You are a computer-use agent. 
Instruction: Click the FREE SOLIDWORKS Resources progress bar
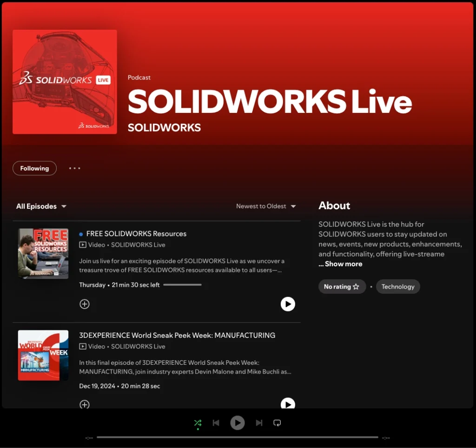coord(182,285)
